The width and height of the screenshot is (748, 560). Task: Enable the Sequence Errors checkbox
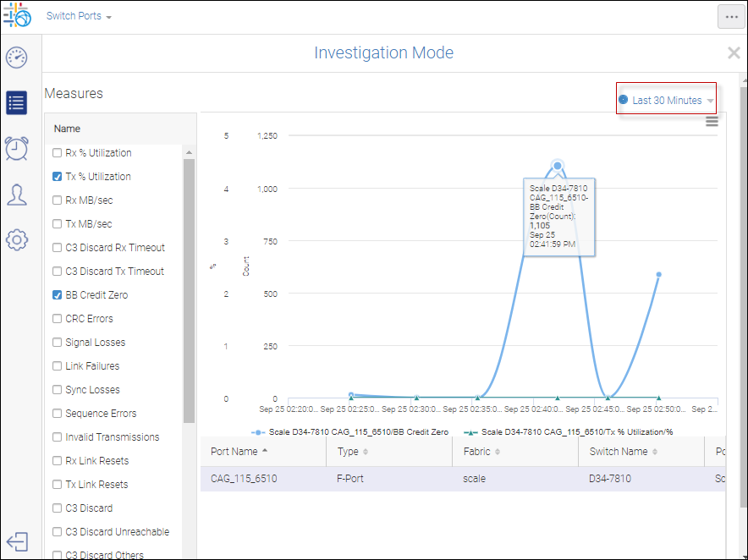[58, 413]
